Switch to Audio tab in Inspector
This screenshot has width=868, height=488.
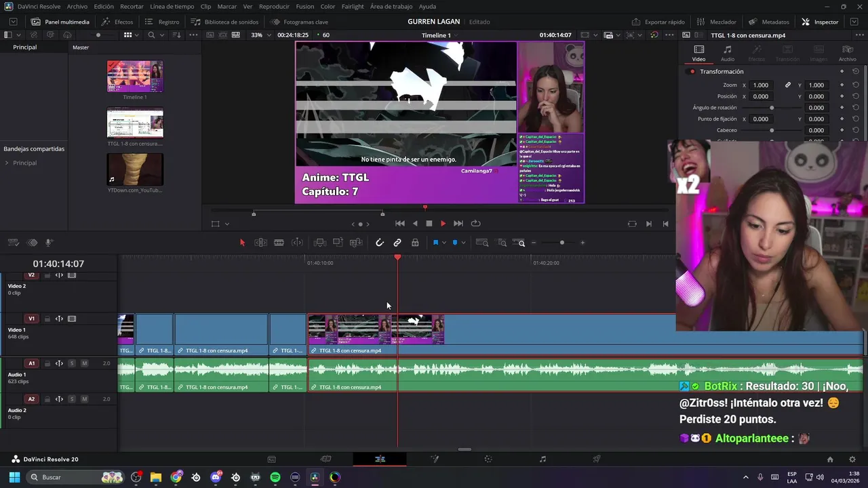[x=727, y=53]
